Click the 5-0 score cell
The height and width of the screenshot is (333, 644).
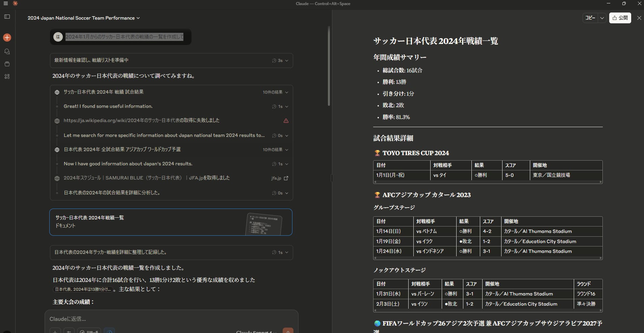[x=516, y=175]
